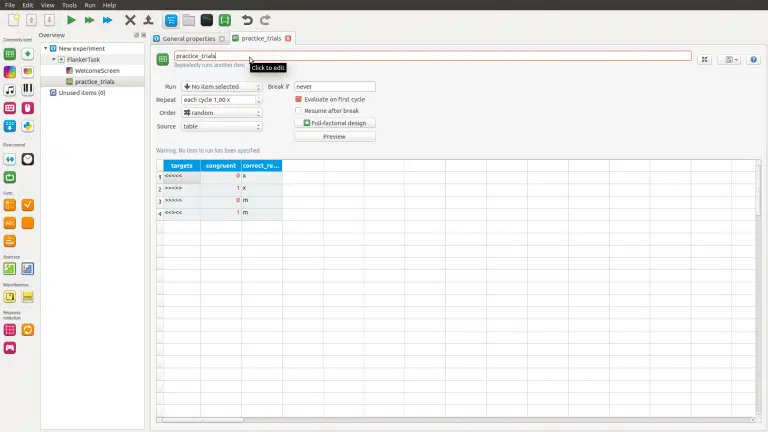Click the congruent column header

click(x=221, y=166)
